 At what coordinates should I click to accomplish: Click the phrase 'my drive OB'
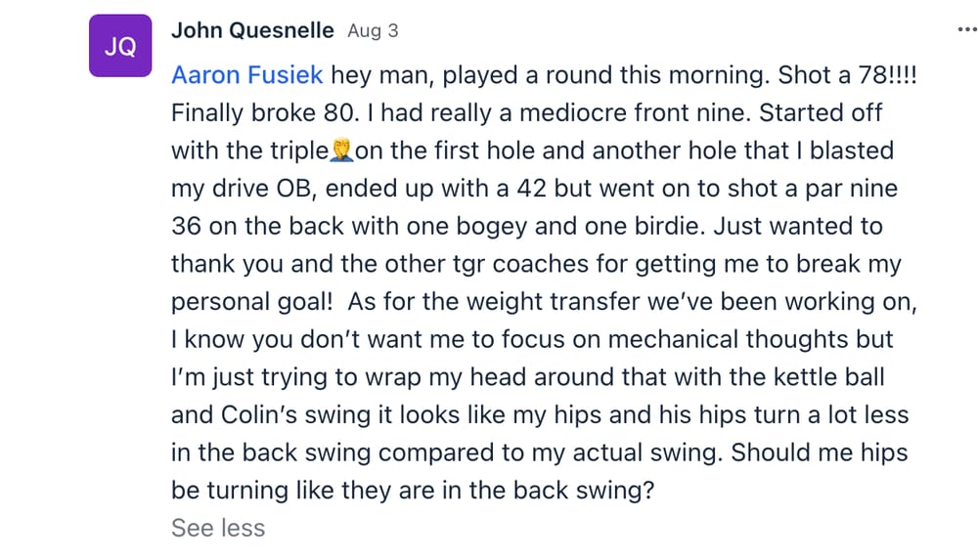tap(242, 189)
